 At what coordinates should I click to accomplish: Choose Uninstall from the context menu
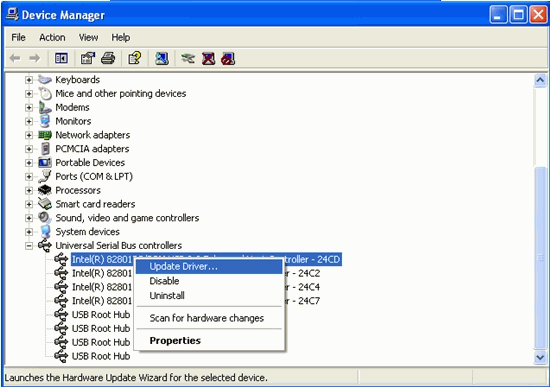[209, 296]
